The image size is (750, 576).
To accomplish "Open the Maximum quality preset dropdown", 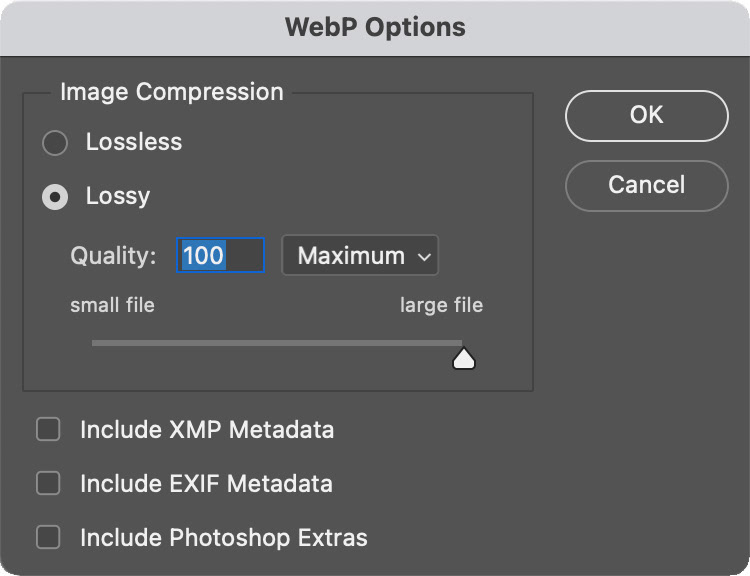I will (x=360, y=256).
